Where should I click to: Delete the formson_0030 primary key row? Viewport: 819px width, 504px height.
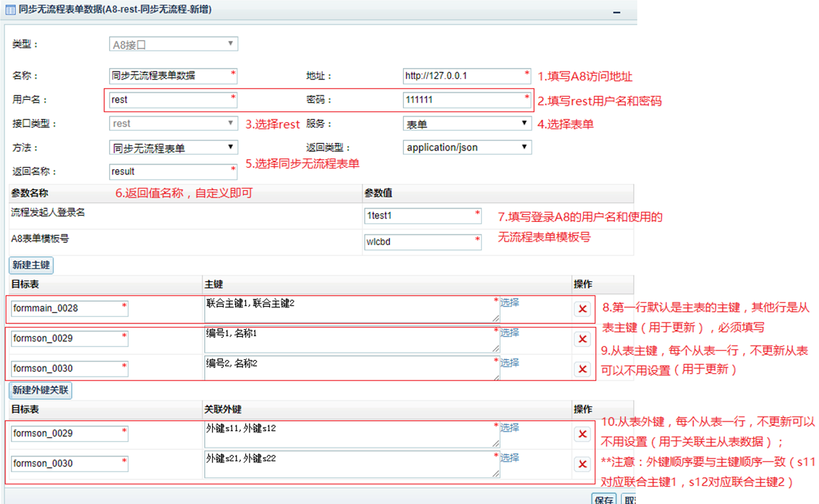click(582, 369)
